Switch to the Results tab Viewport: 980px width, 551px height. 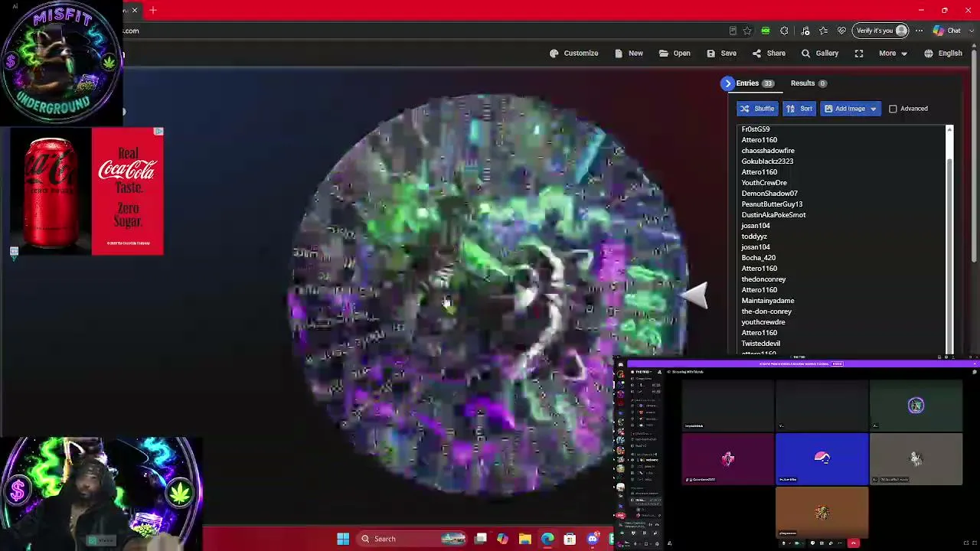click(808, 83)
